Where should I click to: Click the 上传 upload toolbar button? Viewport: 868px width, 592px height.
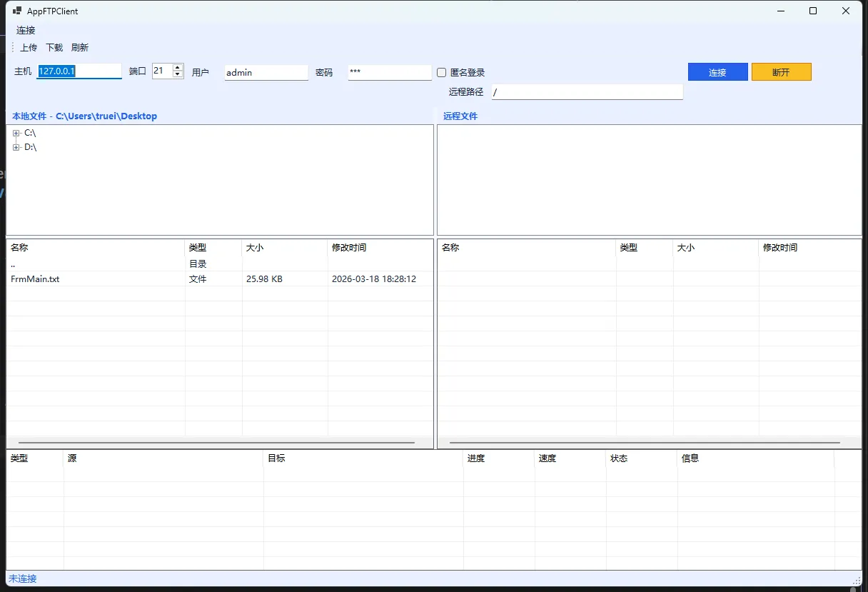[29, 48]
